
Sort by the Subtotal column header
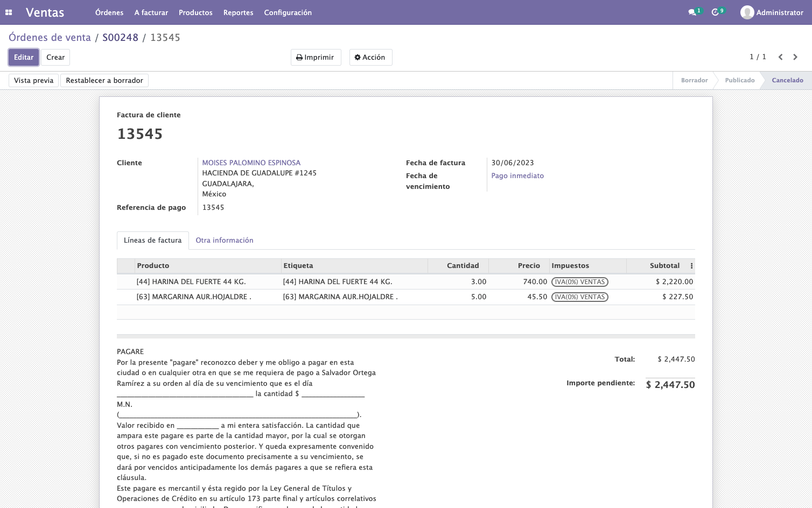point(656,266)
